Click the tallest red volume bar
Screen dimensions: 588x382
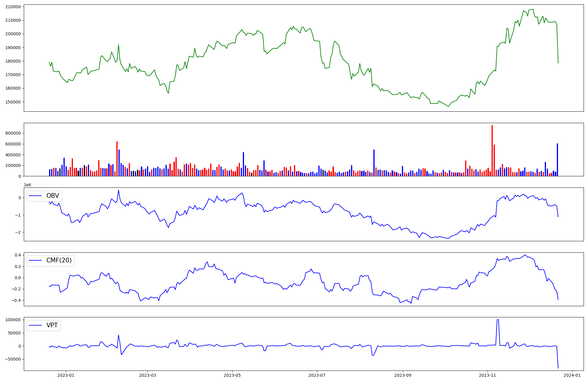[x=492, y=150]
